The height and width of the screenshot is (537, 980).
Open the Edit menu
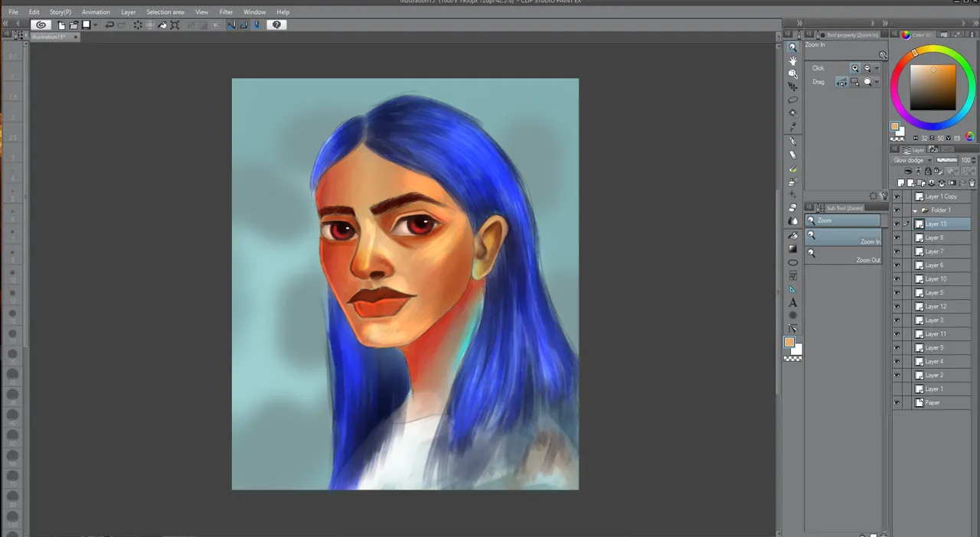34,12
